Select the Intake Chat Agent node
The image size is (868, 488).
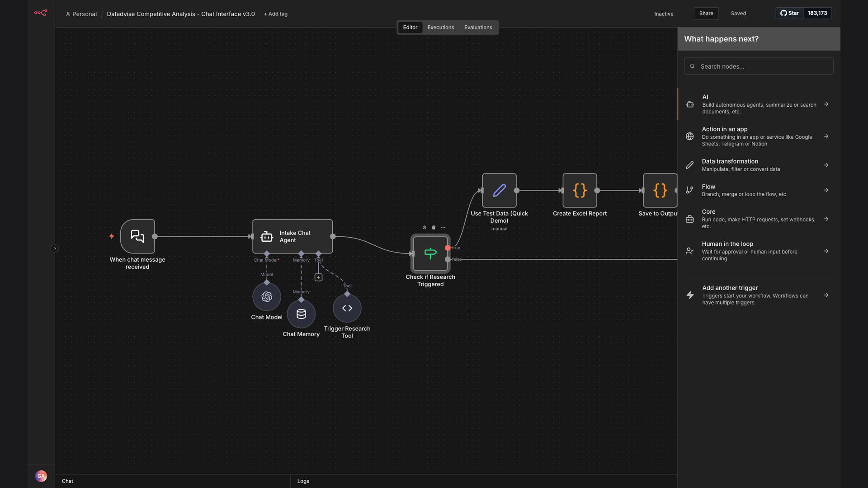point(292,236)
